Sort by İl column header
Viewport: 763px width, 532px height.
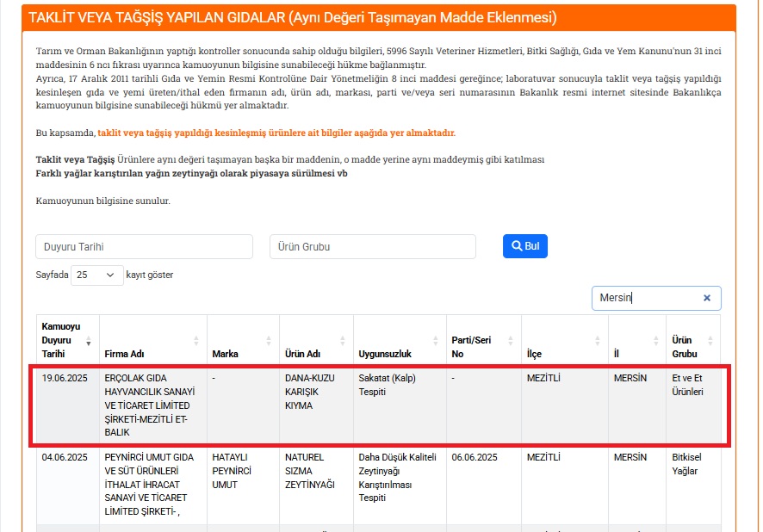click(x=637, y=340)
